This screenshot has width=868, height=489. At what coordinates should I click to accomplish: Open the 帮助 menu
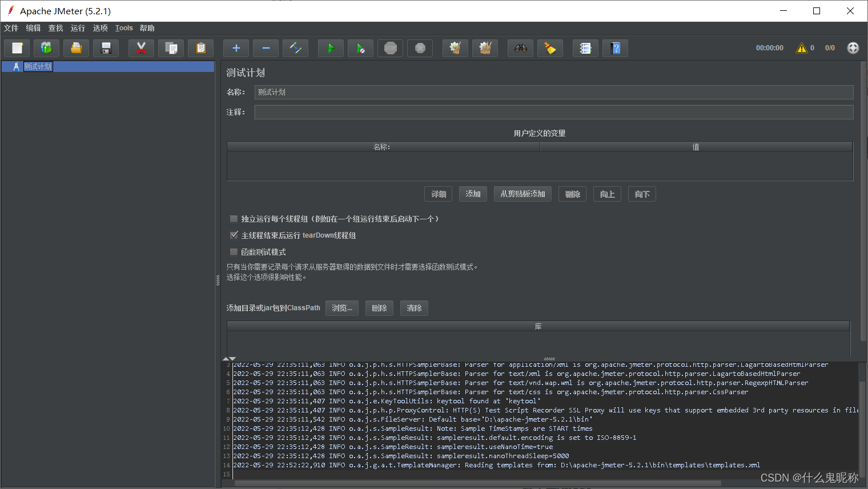[x=147, y=28]
